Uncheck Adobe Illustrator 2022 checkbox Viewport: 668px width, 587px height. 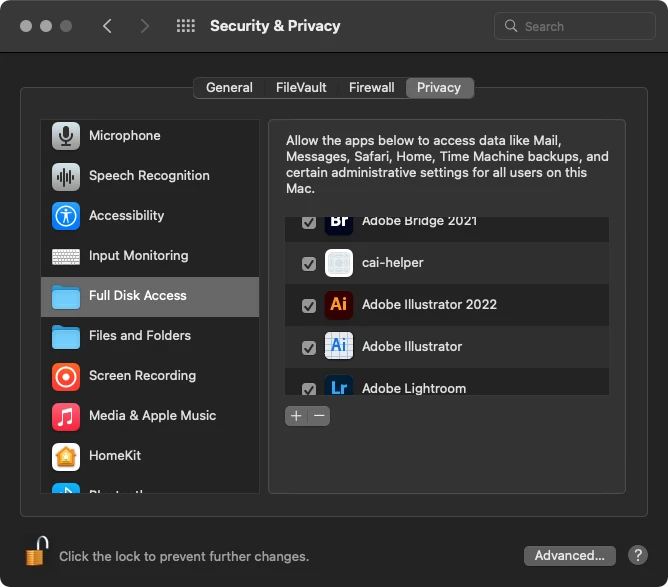[x=309, y=305]
